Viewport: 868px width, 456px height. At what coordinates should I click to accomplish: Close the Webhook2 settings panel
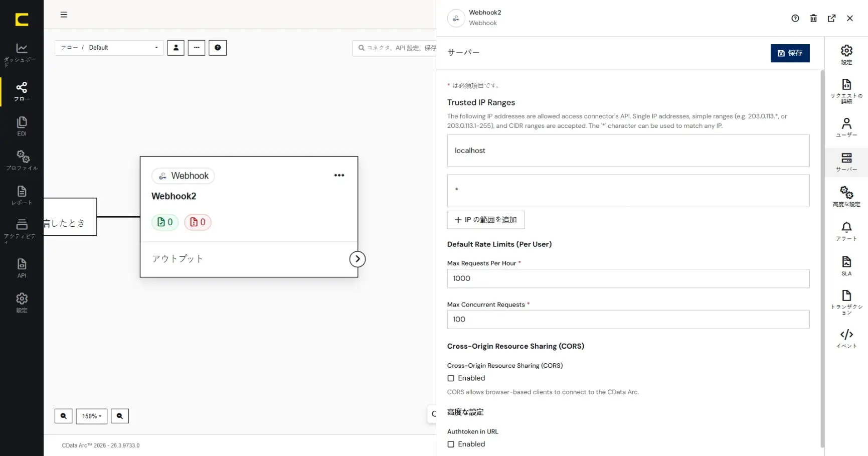850,19
